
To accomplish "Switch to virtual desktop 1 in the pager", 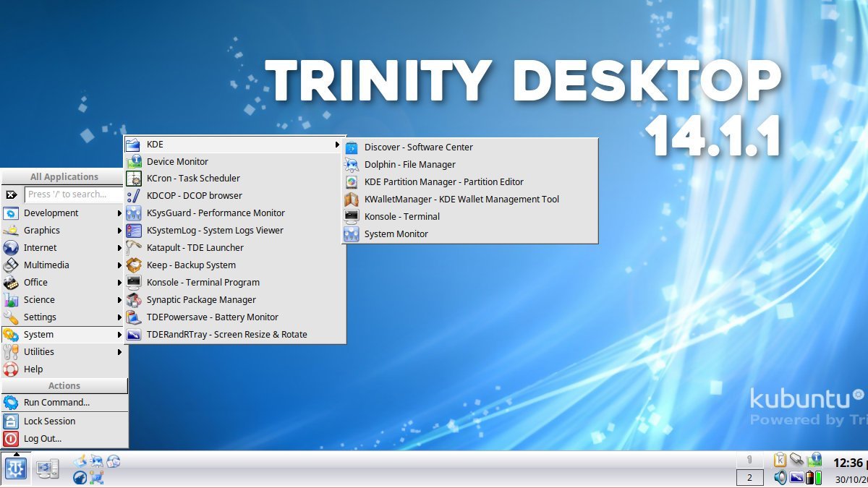I will 750,459.
